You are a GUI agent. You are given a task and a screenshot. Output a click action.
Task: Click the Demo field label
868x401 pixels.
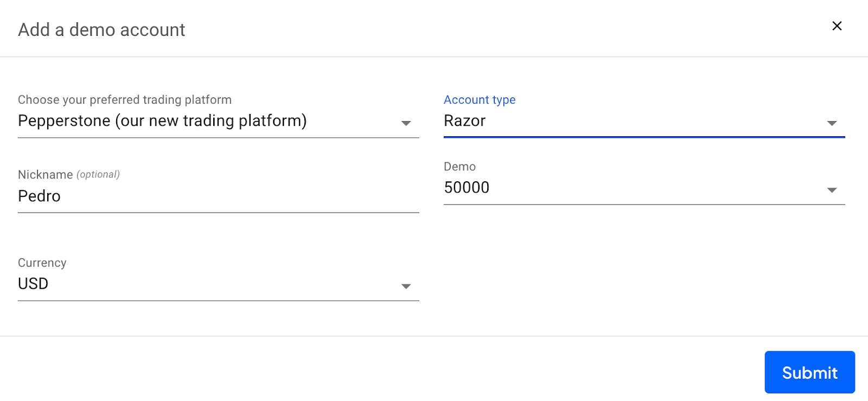[459, 167]
